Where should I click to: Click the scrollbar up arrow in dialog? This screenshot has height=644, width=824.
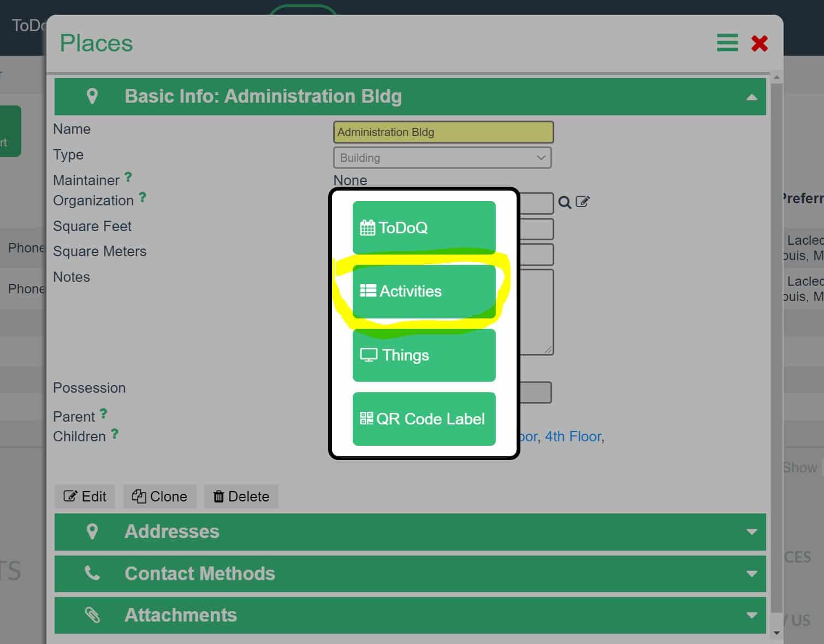(776, 78)
